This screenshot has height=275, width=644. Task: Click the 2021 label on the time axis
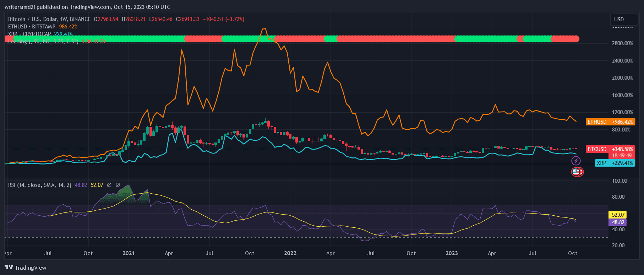[129, 253]
